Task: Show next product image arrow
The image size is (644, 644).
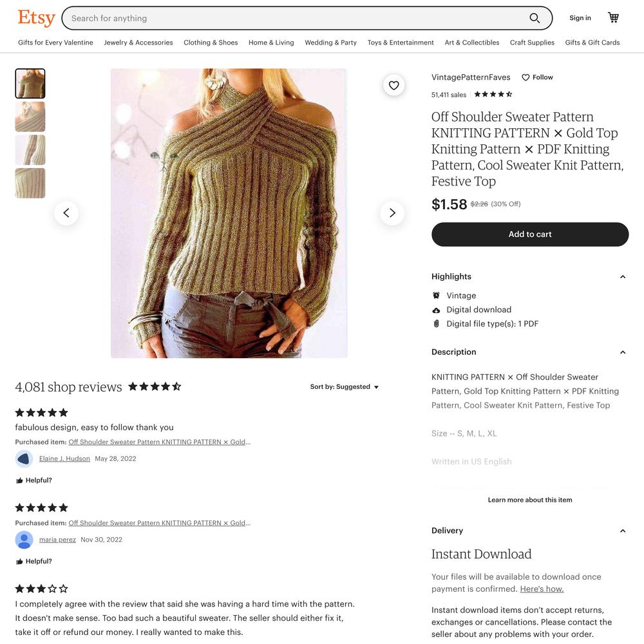Action: pos(392,213)
